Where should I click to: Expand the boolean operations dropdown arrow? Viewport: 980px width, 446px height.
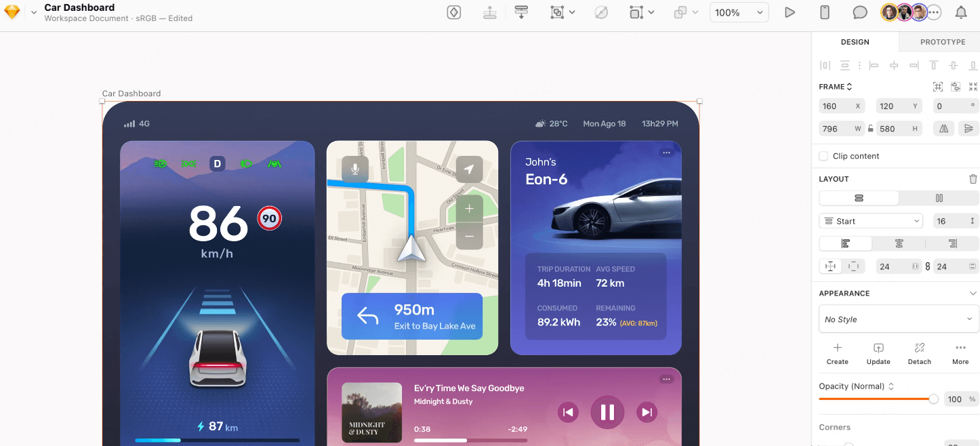[695, 12]
